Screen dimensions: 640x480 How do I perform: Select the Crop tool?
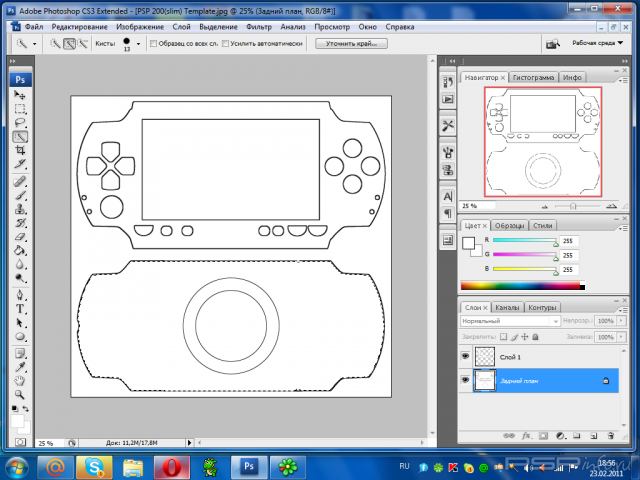click(x=20, y=150)
